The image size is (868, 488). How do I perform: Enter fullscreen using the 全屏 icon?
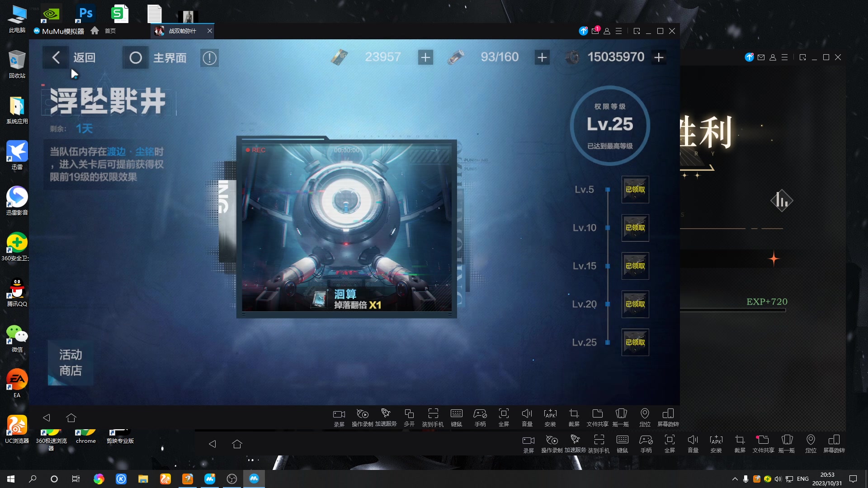pos(504,417)
